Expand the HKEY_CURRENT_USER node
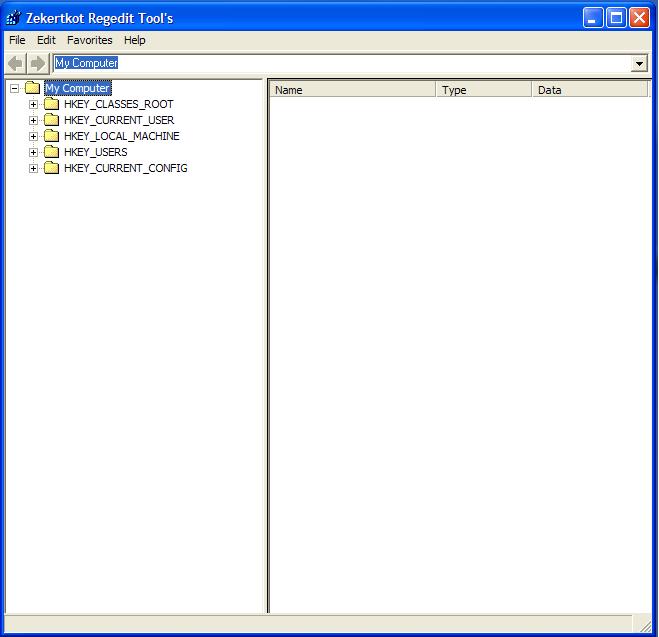659x637 pixels. coord(33,120)
